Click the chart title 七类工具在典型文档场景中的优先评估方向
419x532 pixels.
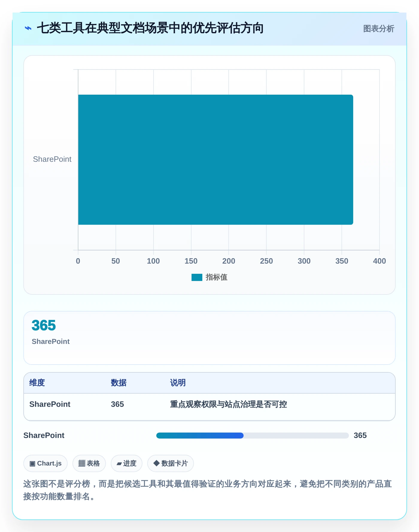(x=150, y=28)
